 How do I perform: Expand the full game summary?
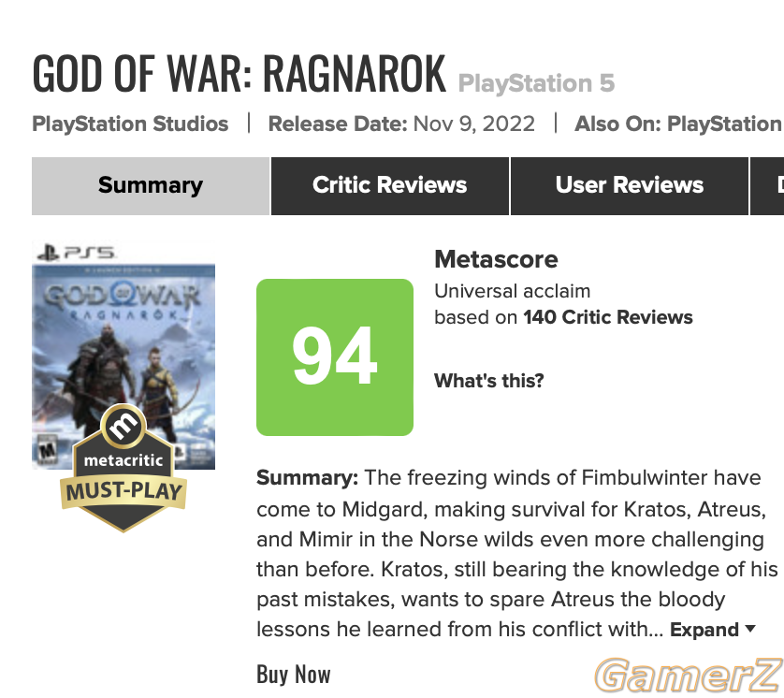704,630
